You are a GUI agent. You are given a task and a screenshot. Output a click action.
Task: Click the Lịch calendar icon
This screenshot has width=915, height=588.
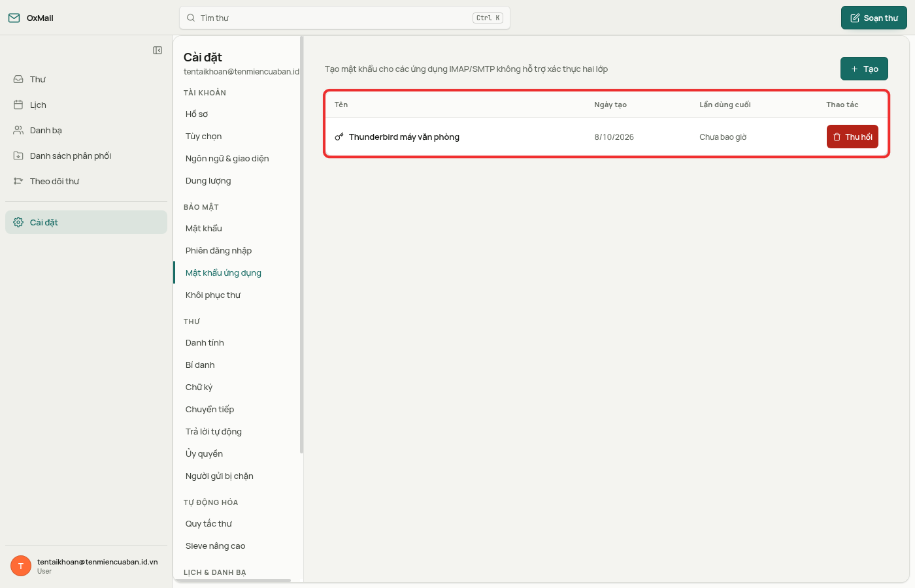pos(18,105)
